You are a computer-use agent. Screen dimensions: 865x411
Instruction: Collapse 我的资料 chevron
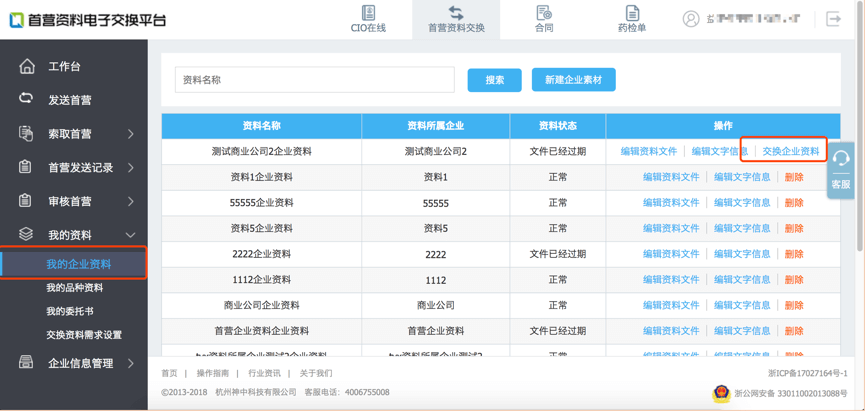131,235
